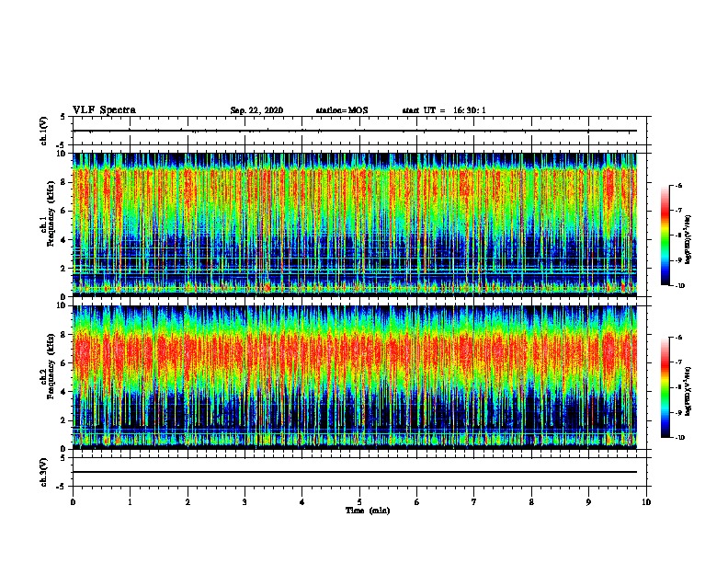Click the "Time (min)" axis label

368,511
